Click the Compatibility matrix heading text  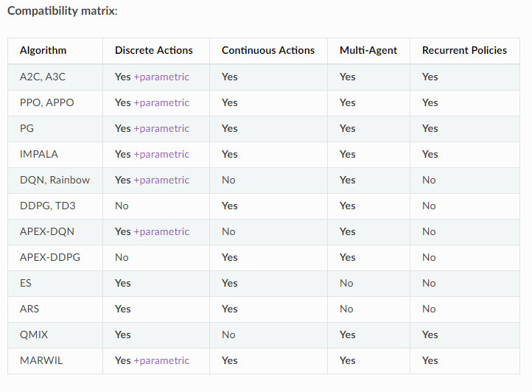tap(62, 11)
